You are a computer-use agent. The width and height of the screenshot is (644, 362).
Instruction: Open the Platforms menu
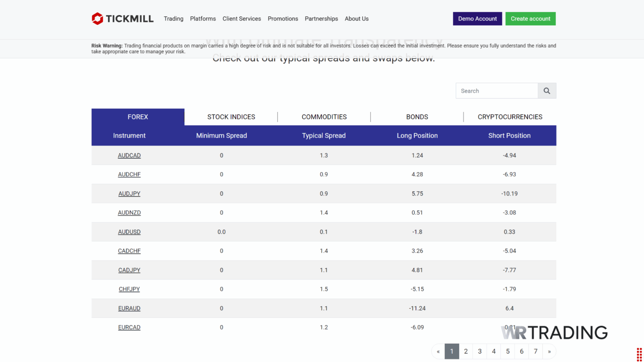(203, 18)
